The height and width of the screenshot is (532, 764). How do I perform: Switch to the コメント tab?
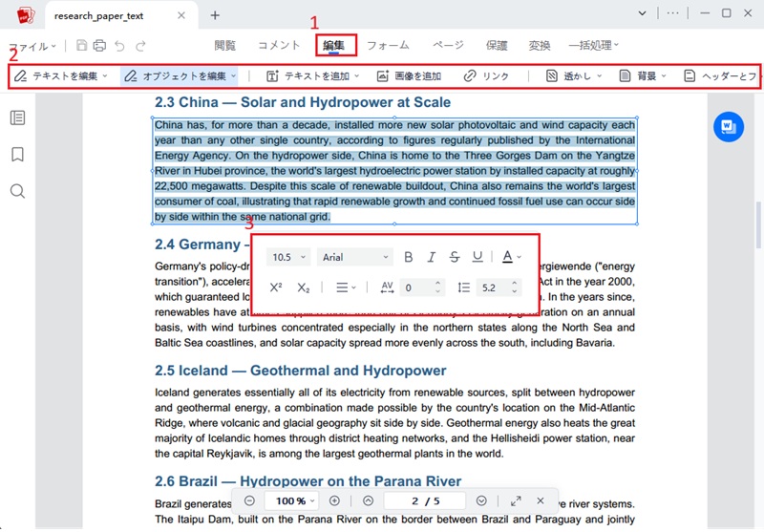point(279,45)
